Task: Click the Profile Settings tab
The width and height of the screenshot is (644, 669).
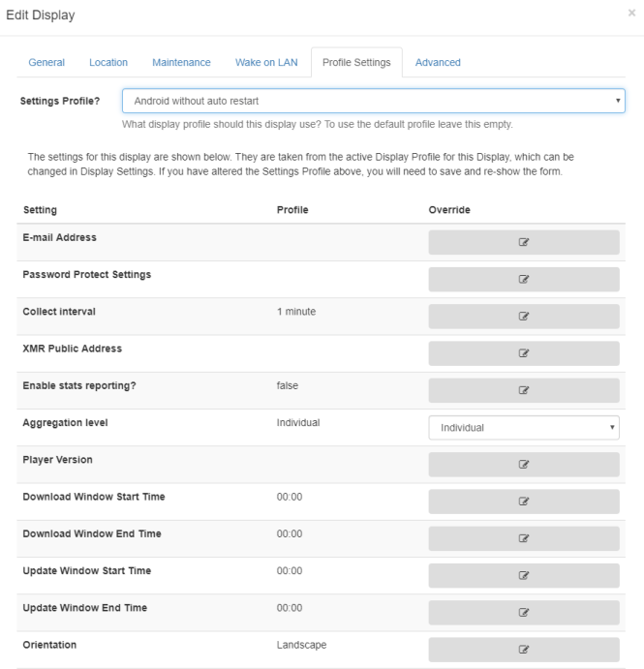Action: (356, 63)
